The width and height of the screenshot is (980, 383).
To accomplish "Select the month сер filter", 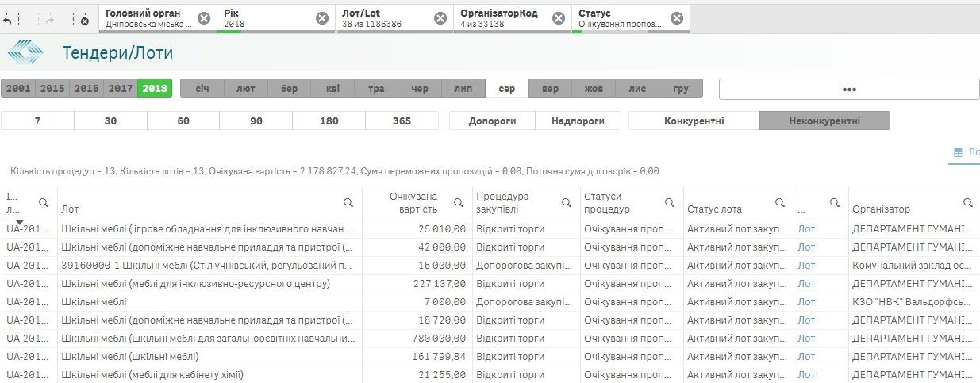I will point(506,89).
